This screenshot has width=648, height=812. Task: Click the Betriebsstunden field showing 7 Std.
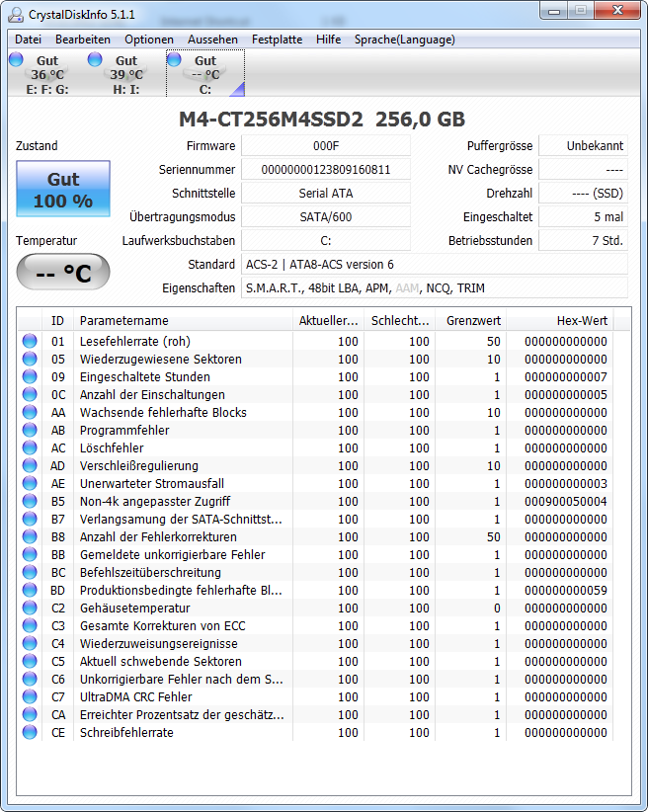pyautogui.click(x=583, y=240)
